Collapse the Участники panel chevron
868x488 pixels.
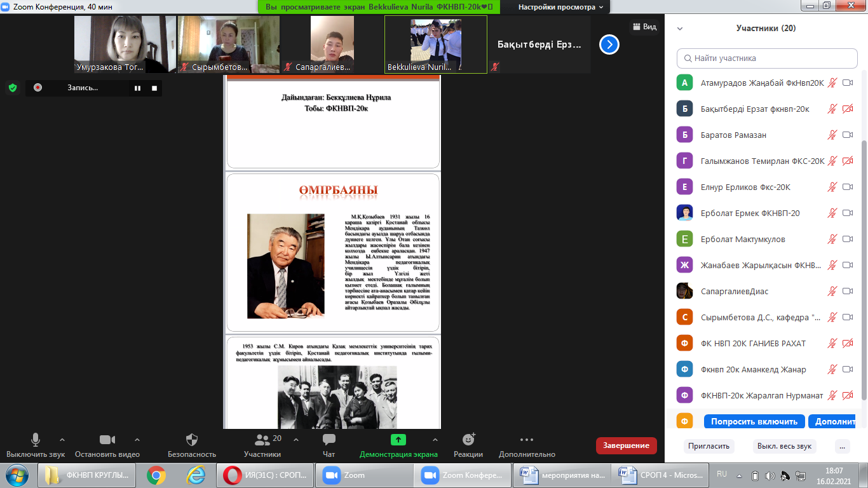pyautogui.click(x=680, y=29)
